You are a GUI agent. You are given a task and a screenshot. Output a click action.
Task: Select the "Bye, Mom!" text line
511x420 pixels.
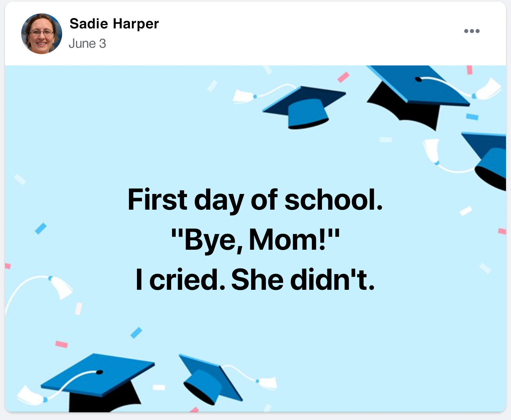255,240
